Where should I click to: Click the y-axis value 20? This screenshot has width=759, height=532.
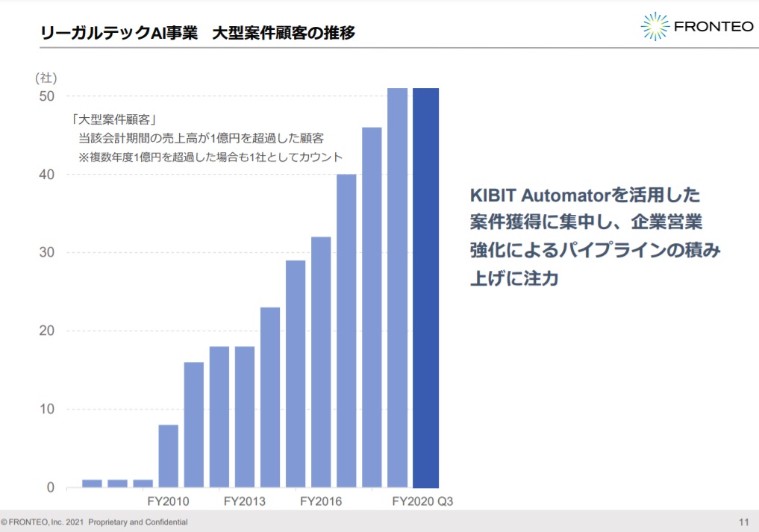click(x=47, y=331)
